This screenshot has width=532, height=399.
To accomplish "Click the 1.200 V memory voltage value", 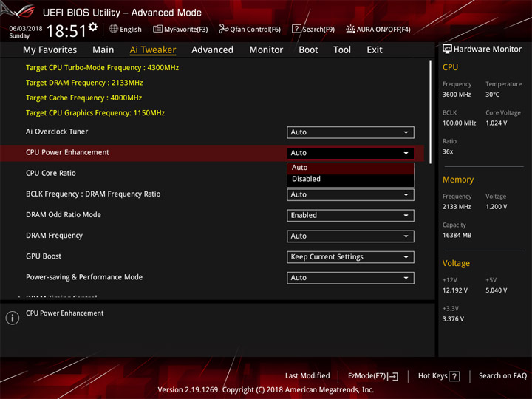I will pos(496,207).
